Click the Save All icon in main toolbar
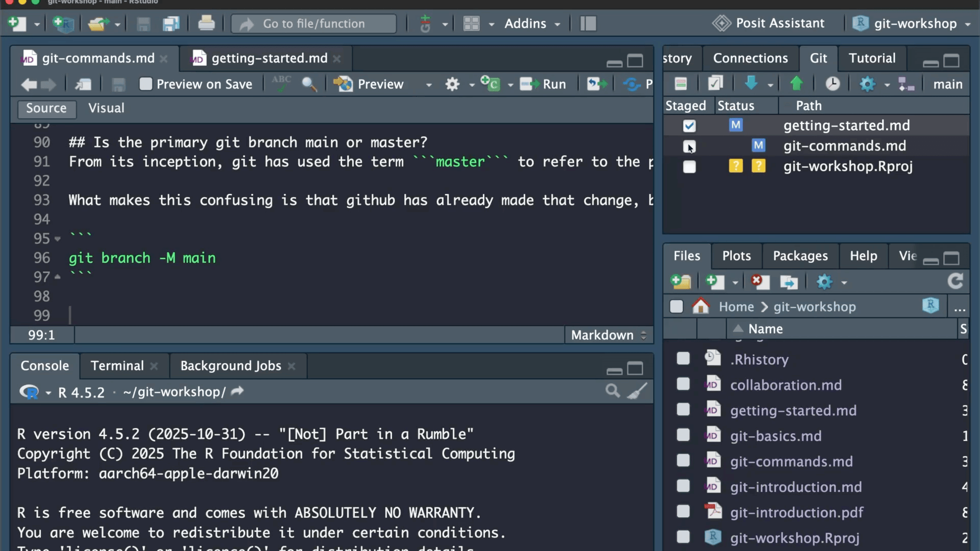This screenshot has height=551, width=980. pyautogui.click(x=171, y=23)
